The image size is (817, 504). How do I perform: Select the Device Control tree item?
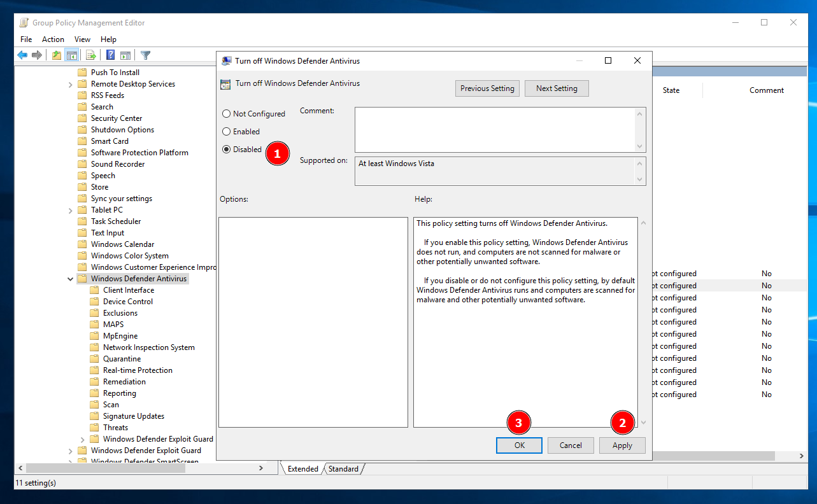coord(128,302)
